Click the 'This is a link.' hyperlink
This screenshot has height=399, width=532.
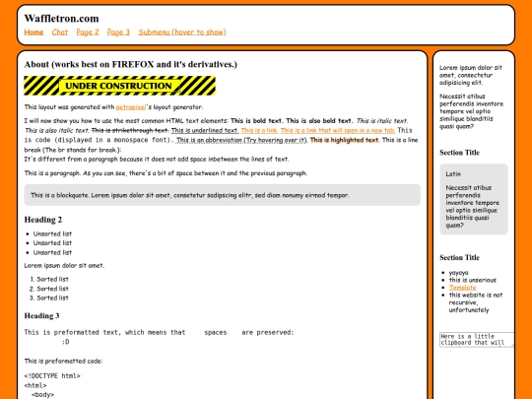tap(259, 130)
